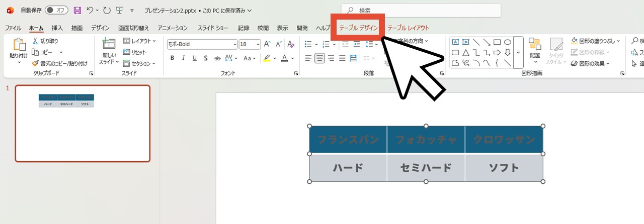The height and width of the screenshot is (224, 644).
Task: Click the Copy (コピー) button
Action: coord(42,52)
